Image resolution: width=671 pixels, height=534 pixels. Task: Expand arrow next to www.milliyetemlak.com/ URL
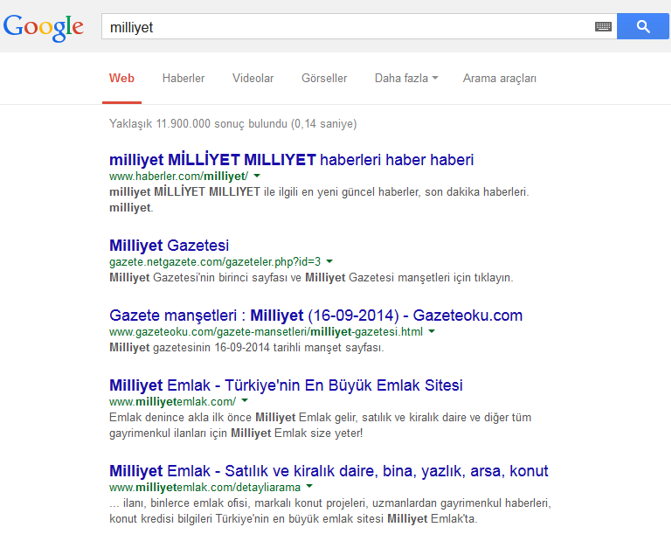(x=245, y=400)
